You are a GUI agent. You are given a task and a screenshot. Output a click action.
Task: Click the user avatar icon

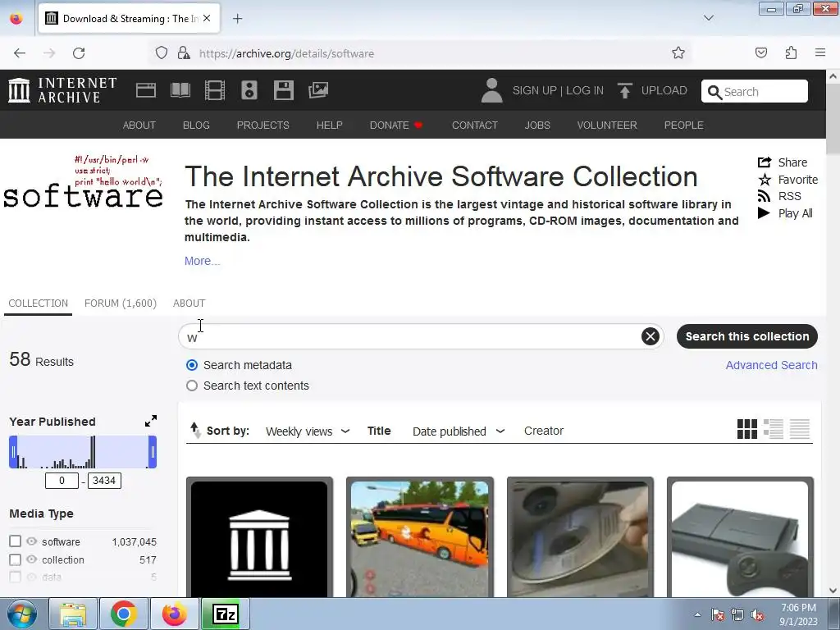[491, 90]
